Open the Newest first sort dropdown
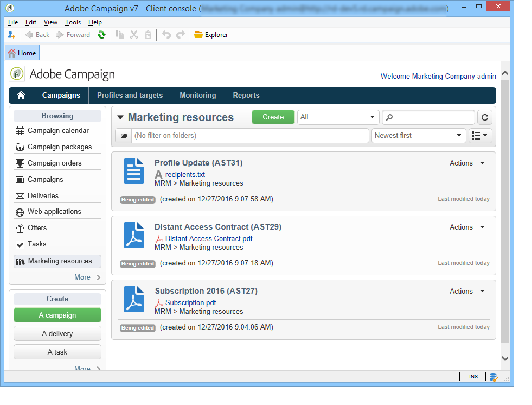 click(418, 136)
